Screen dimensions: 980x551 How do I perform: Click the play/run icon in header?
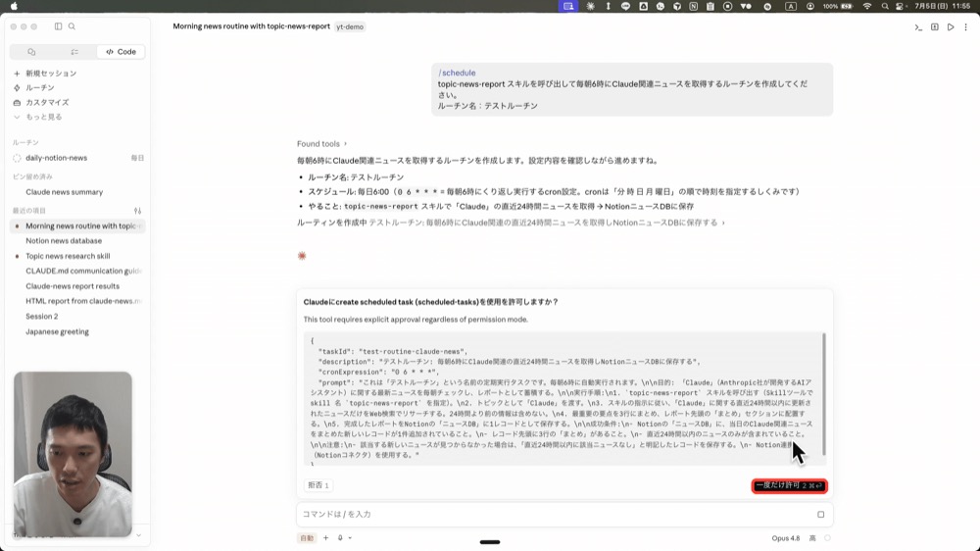click(951, 26)
